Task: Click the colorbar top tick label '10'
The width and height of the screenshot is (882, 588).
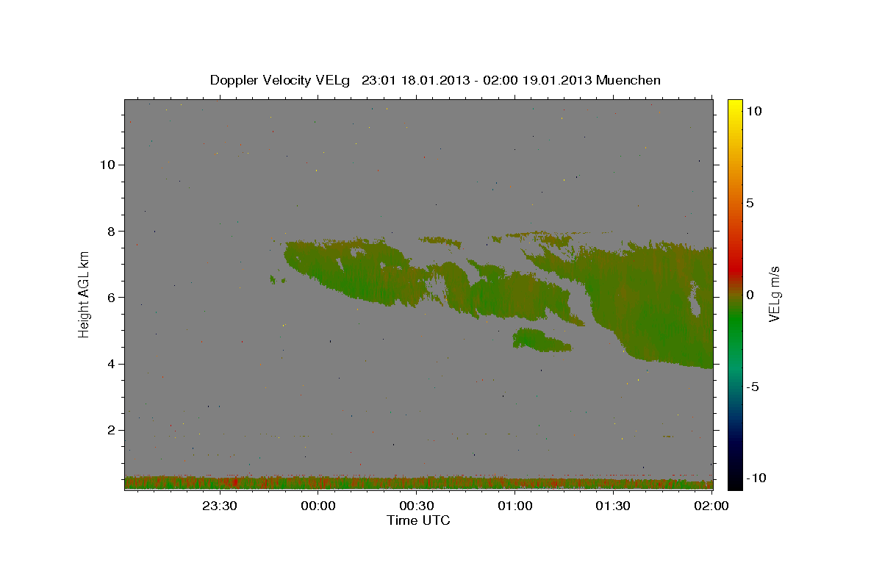Action: click(753, 111)
